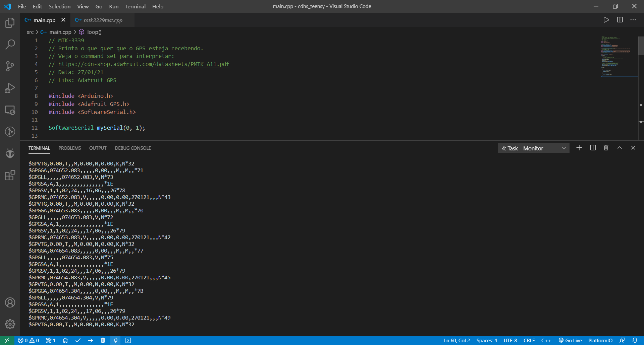Click the loop() breadcrumb segment
Screen dimensions: 644x345
pos(94,32)
